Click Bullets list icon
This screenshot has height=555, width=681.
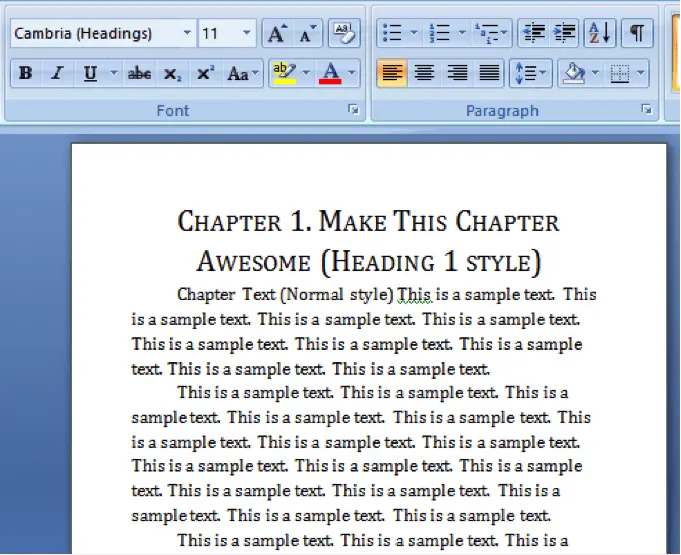pos(392,33)
